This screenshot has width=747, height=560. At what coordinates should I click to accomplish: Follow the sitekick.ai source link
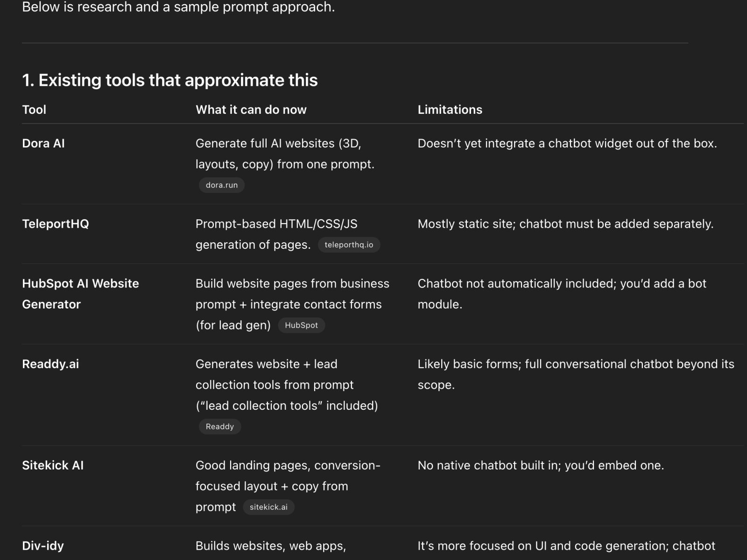(x=268, y=507)
